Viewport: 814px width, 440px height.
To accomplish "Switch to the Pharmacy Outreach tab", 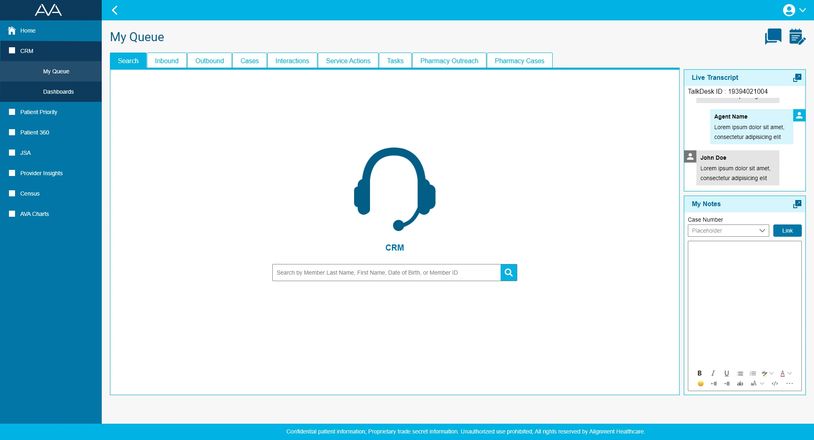I will pyautogui.click(x=449, y=61).
